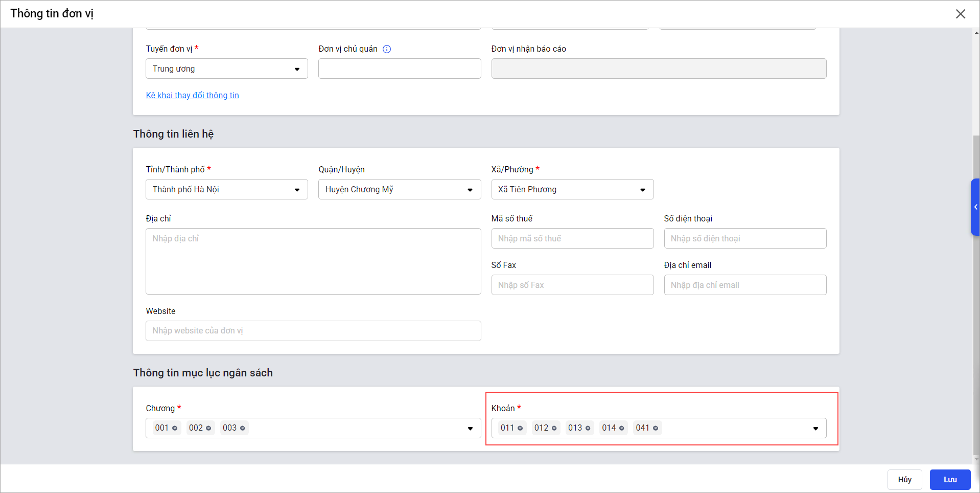This screenshot has height=493, width=980.
Task: Remove the 002 tag from Chương
Action: 208,428
